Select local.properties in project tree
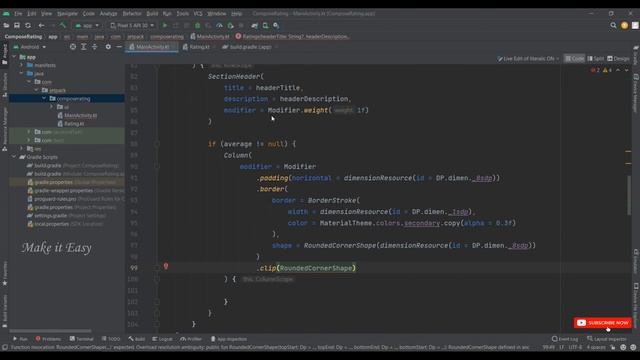640x360 pixels. (x=64, y=224)
